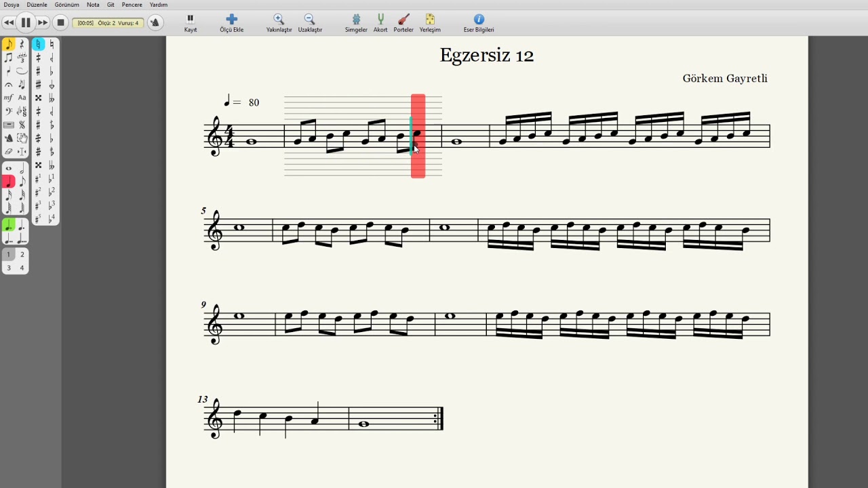Select the sharp superscript 5 accidental
Image resolution: width=868 pixels, height=488 pixels.
coord(38,218)
